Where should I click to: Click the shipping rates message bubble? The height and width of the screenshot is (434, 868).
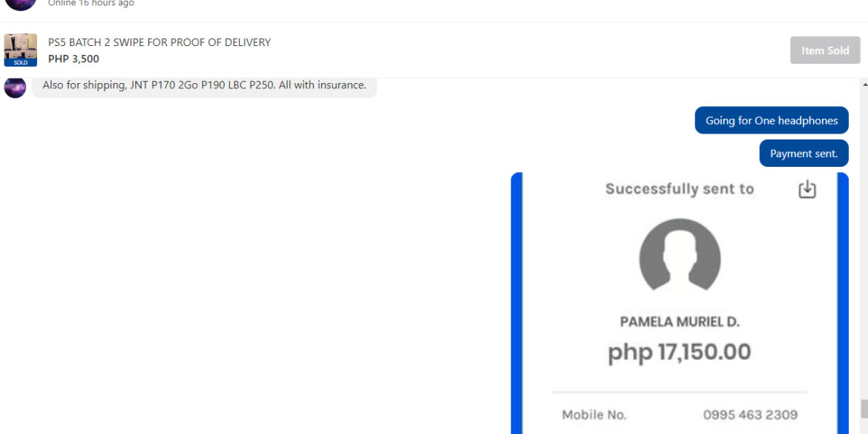[x=204, y=87]
